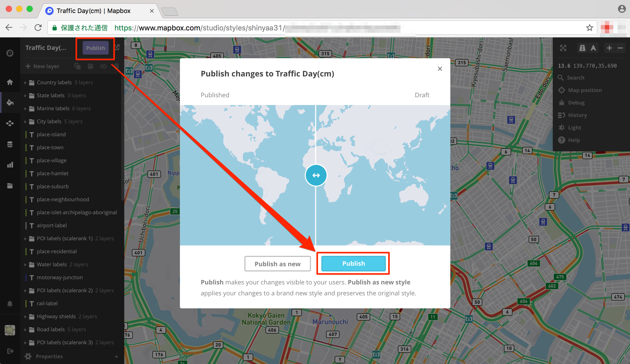Collapse the Properties section
Viewport: 630px width, 364px height.
click(x=116, y=356)
